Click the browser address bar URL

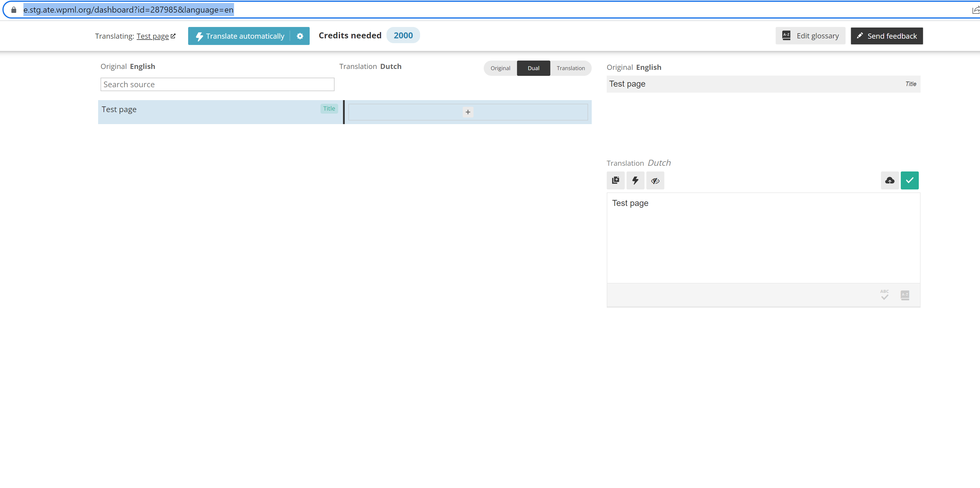pos(128,10)
